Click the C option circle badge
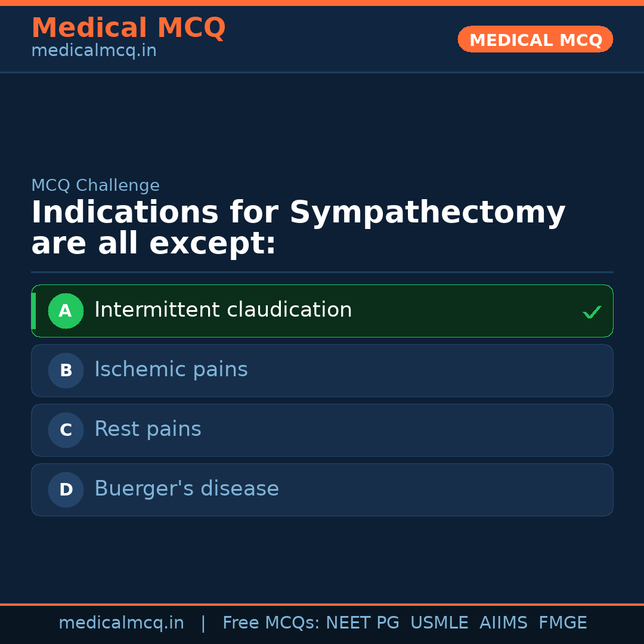Image resolution: width=644 pixels, height=644 pixels. pos(66,430)
